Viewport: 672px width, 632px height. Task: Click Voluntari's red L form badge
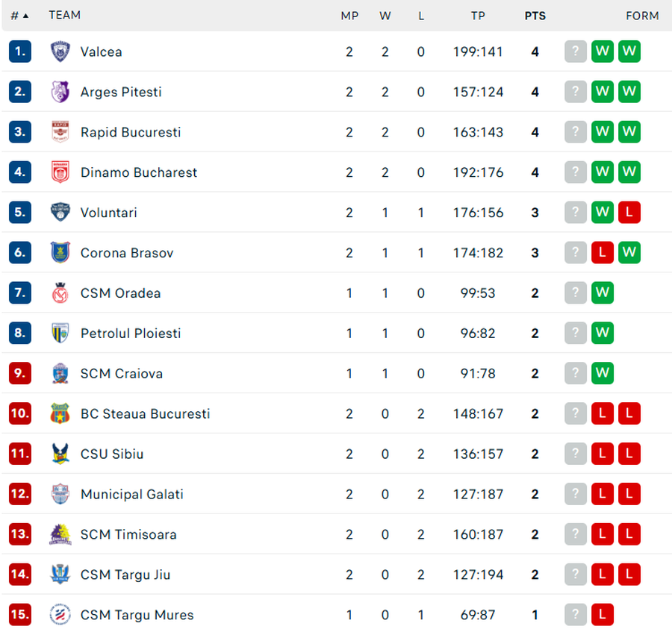[x=629, y=213]
